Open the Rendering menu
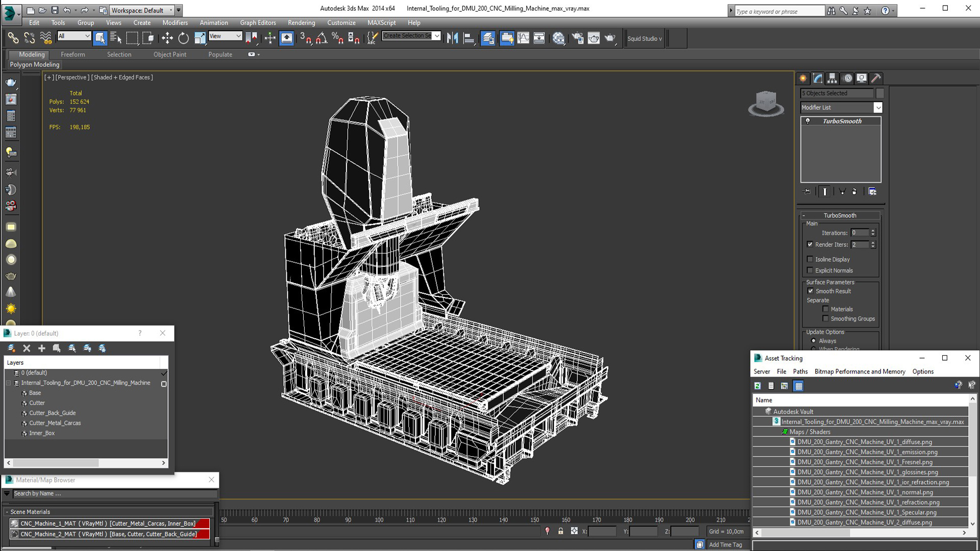The height and width of the screenshot is (551, 980). pyautogui.click(x=301, y=22)
